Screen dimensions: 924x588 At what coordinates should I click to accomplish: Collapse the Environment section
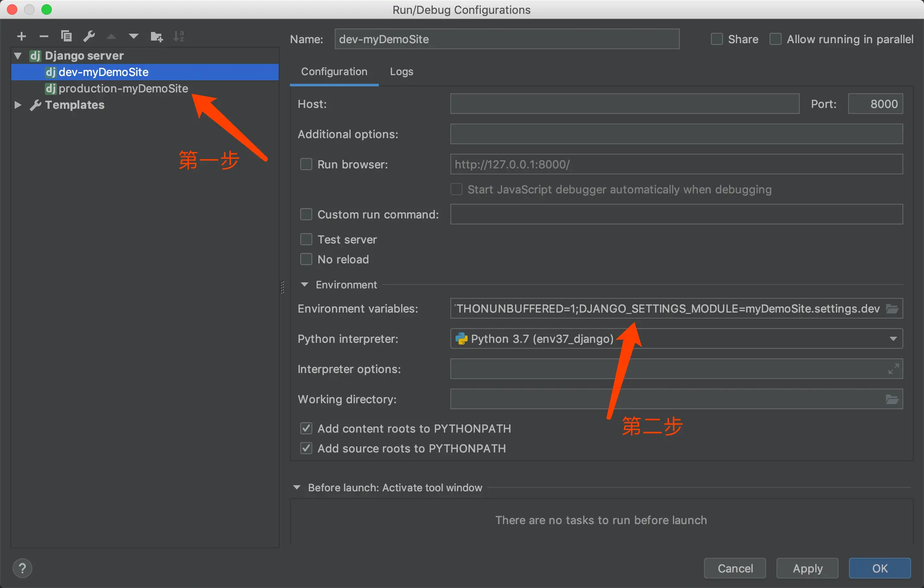pyautogui.click(x=305, y=285)
